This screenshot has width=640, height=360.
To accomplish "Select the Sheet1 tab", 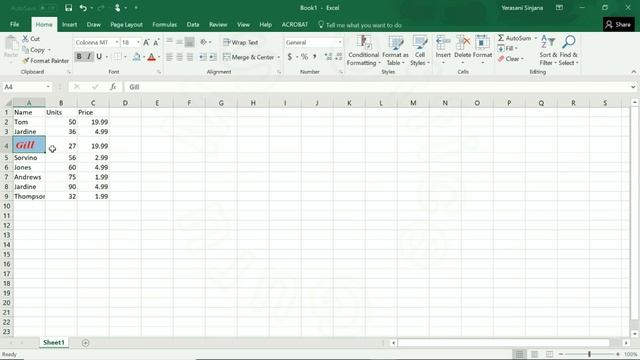I will point(54,342).
